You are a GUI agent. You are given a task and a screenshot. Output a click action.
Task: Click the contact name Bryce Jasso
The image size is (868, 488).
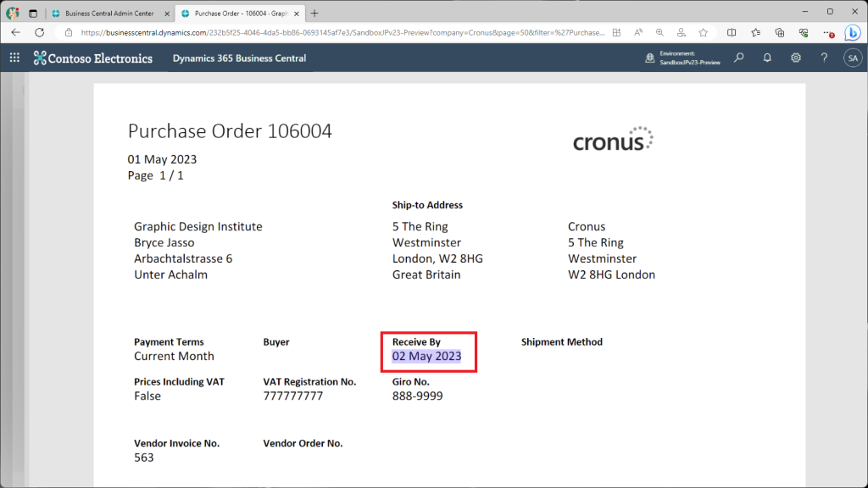[x=164, y=242]
